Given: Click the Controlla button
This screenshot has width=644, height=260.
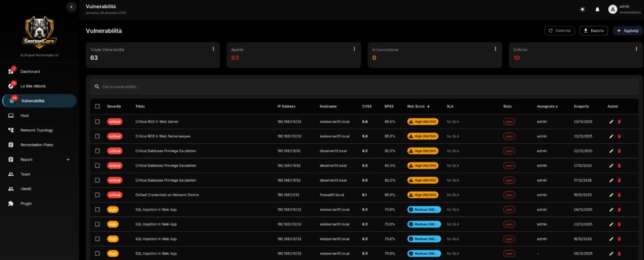Looking at the screenshot, I should point(559,31).
